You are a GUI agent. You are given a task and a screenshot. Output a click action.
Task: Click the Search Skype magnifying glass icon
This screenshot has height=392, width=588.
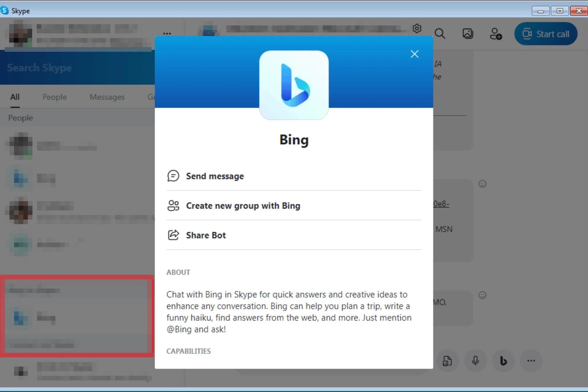click(440, 34)
